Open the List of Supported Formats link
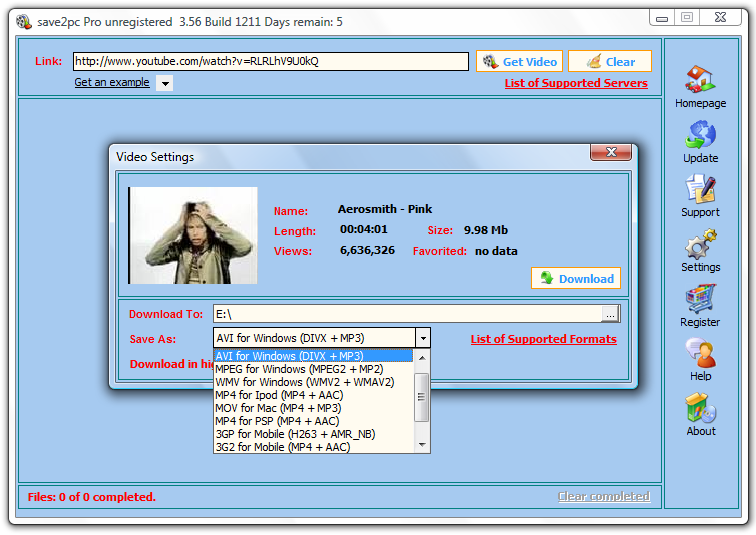Screen dimensions: 756x535 (x=543, y=339)
